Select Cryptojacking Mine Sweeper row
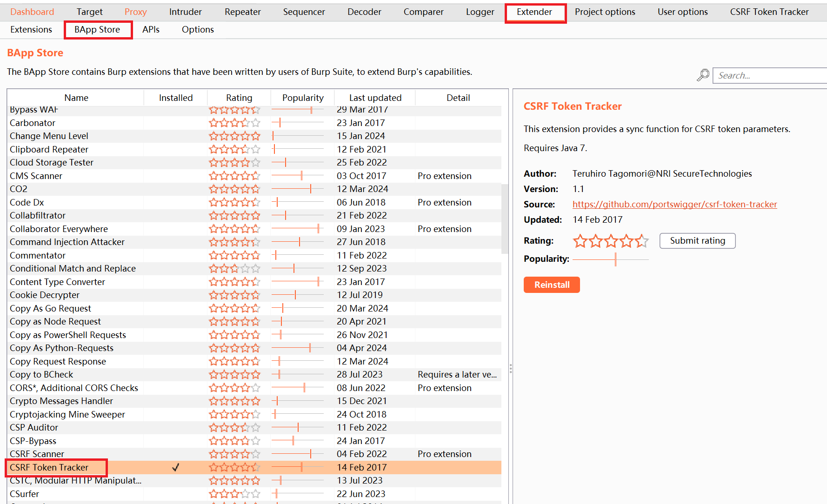827x504 pixels. [254, 414]
